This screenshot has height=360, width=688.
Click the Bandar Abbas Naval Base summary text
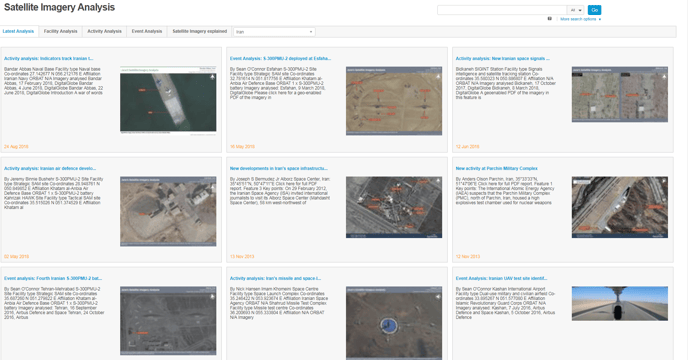(54, 81)
